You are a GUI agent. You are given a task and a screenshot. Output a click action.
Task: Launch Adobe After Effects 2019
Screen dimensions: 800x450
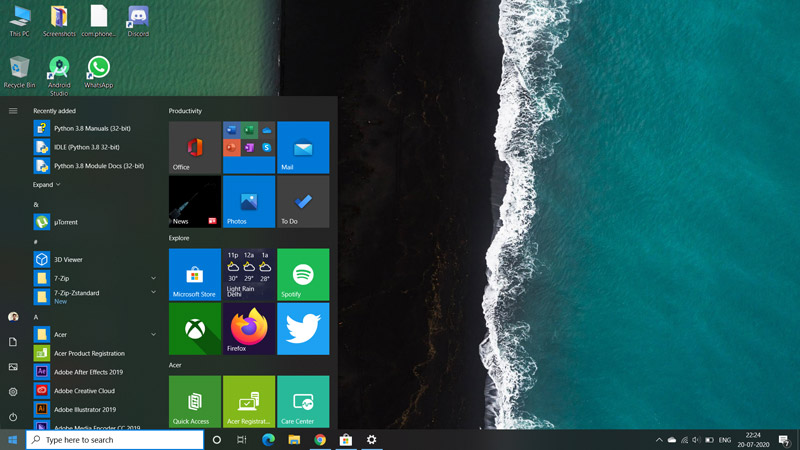pos(95,372)
